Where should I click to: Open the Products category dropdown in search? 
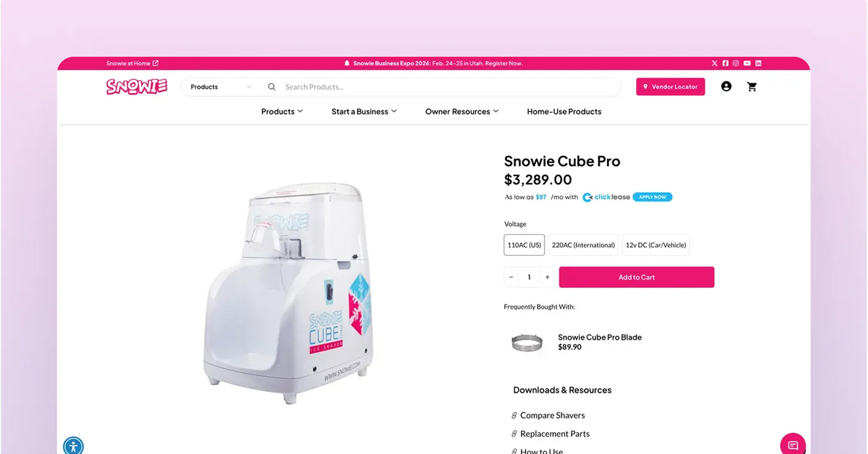[x=222, y=87]
